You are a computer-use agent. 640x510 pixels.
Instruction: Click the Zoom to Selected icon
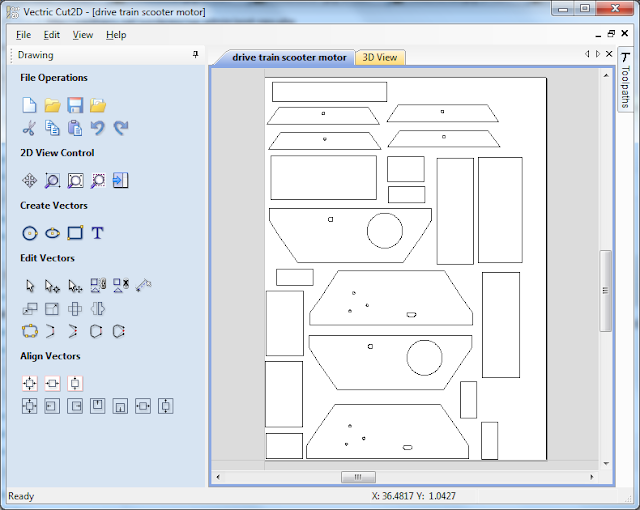point(98,181)
